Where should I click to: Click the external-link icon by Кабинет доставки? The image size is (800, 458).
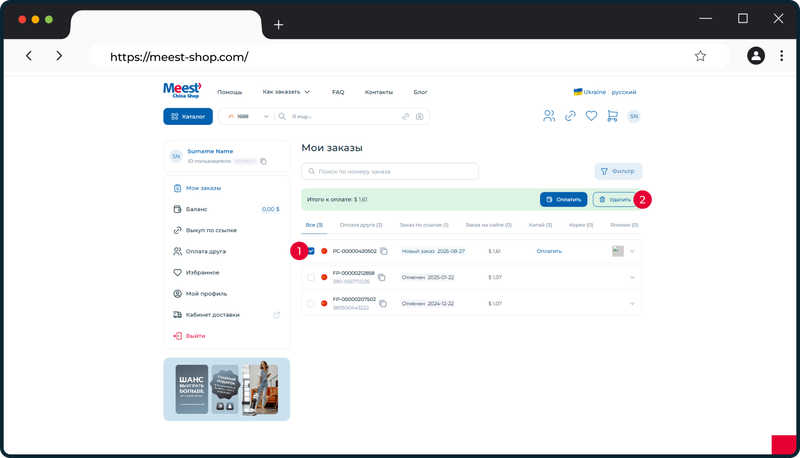pyautogui.click(x=277, y=315)
